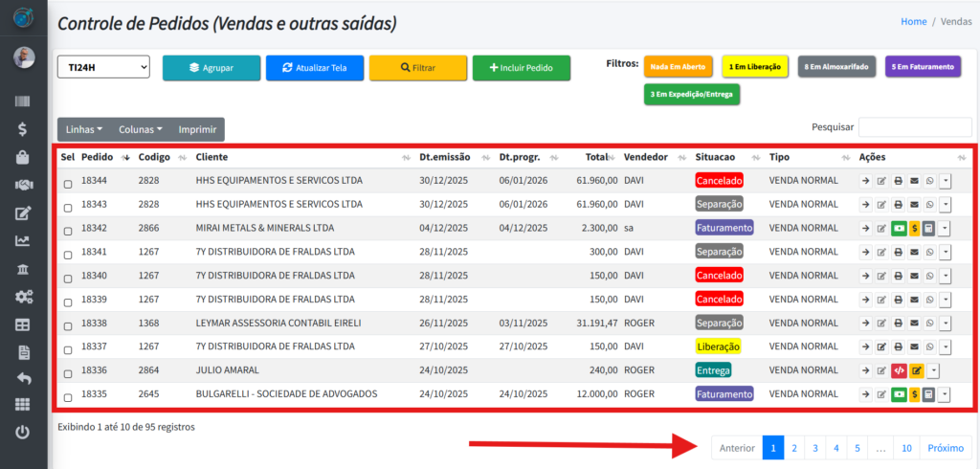Click the calculator icon for order 18335
This screenshot has height=469, width=980.
pyautogui.click(x=928, y=394)
